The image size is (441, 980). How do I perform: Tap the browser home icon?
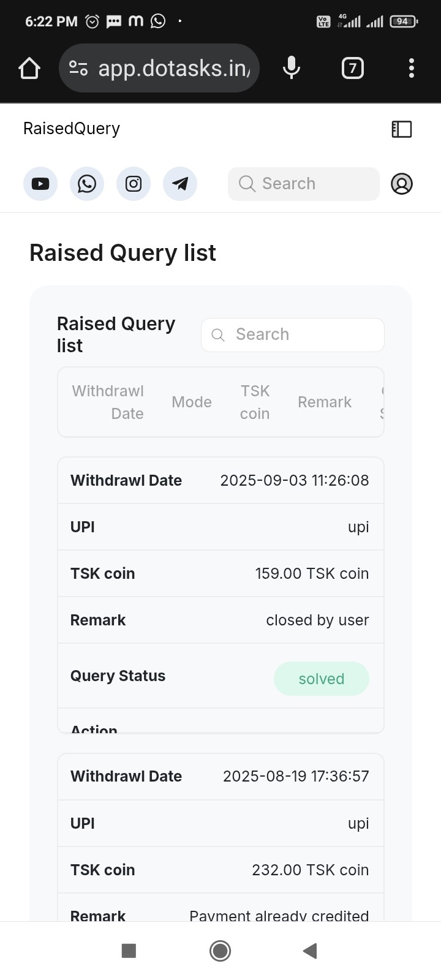pyautogui.click(x=29, y=68)
